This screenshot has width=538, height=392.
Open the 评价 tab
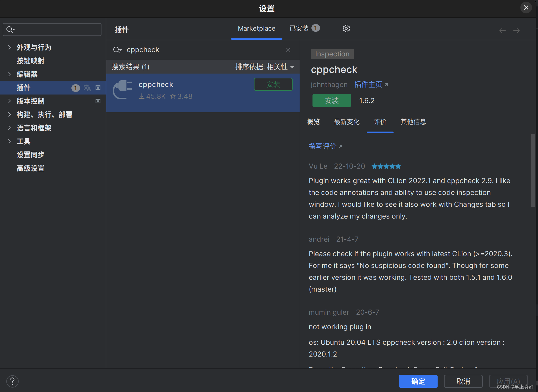(x=380, y=122)
